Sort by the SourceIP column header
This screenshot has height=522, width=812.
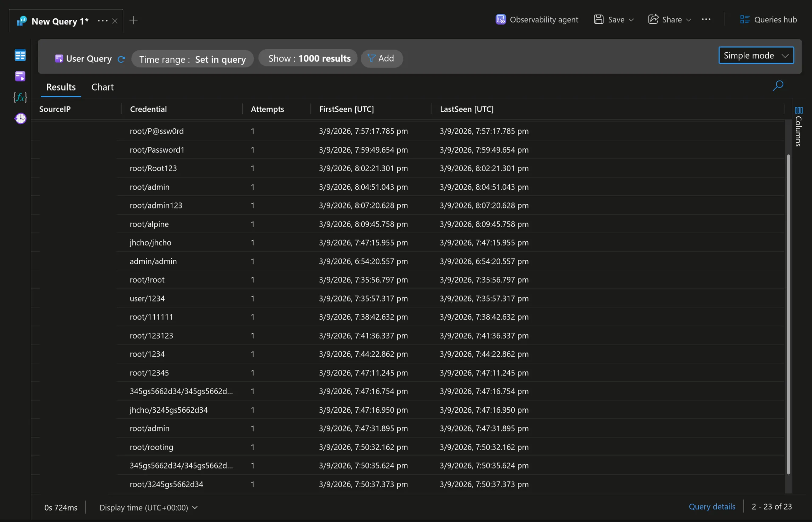tap(55, 109)
